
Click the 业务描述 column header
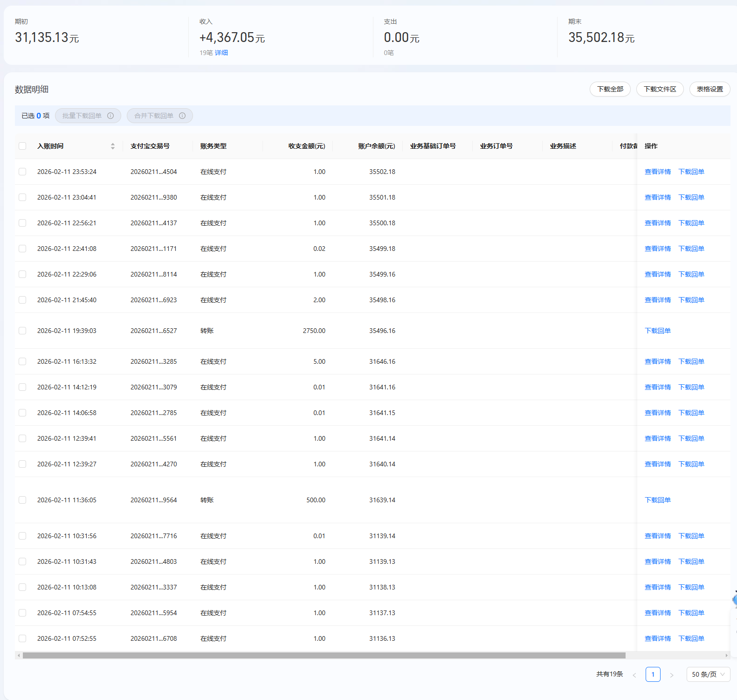tap(563, 146)
